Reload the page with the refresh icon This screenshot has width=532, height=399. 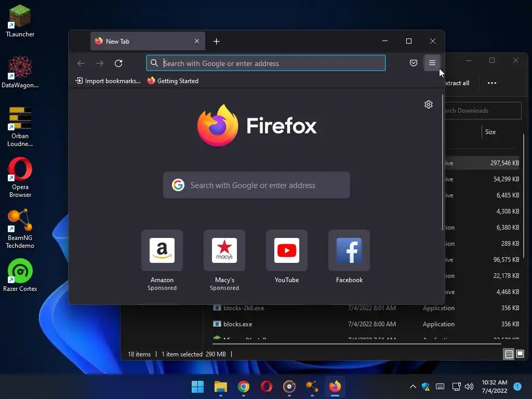click(118, 63)
